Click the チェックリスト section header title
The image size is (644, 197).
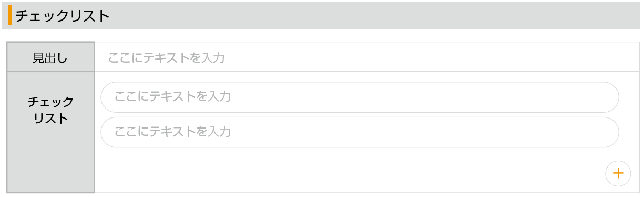point(63,16)
